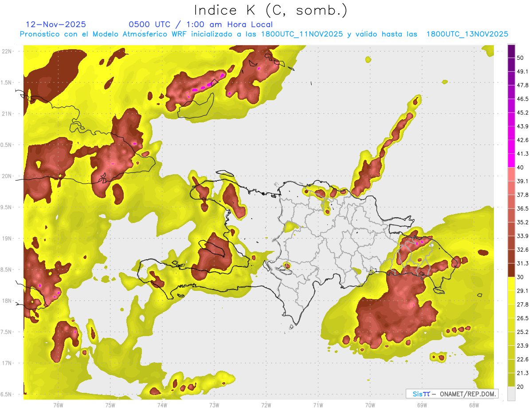Click the colorbar value "31.3"

coord(523,263)
